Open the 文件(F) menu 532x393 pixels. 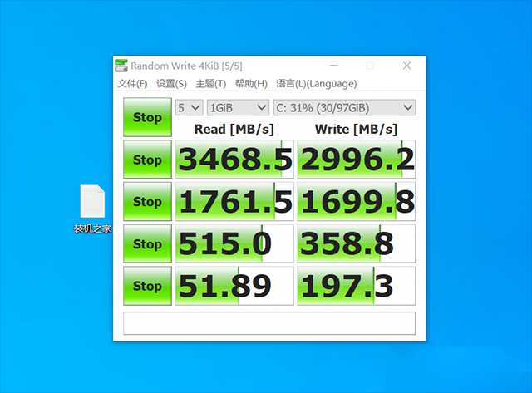(x=132, y=84)
